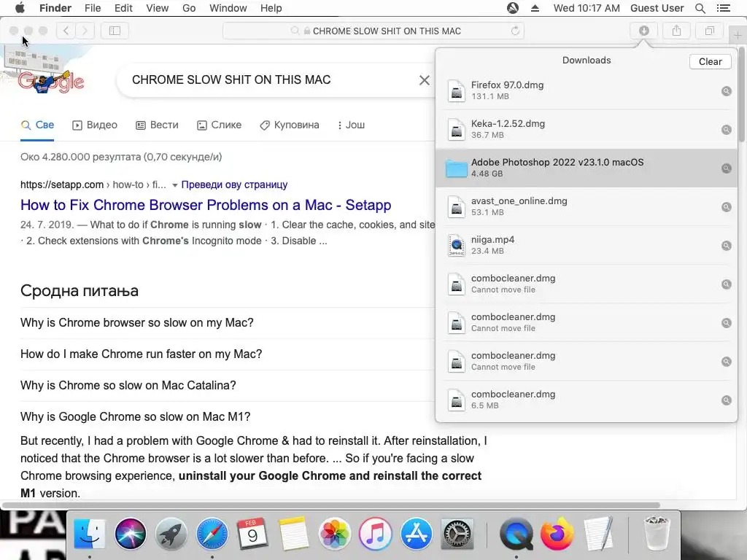The width and height of the screenshot is (747, 560).
Task: Open Launchpad rocket in the Dock
Action: pyautogui.click(x=171, y=533)
